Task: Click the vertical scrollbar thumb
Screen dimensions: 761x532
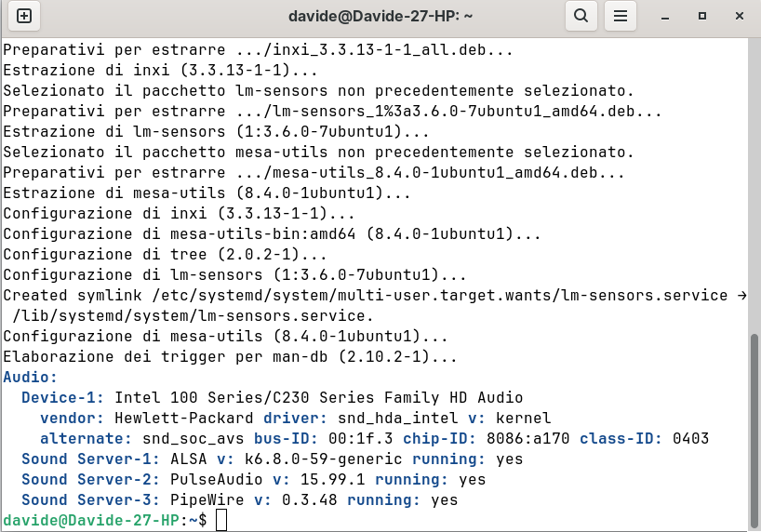Action: tap(754, 431)
